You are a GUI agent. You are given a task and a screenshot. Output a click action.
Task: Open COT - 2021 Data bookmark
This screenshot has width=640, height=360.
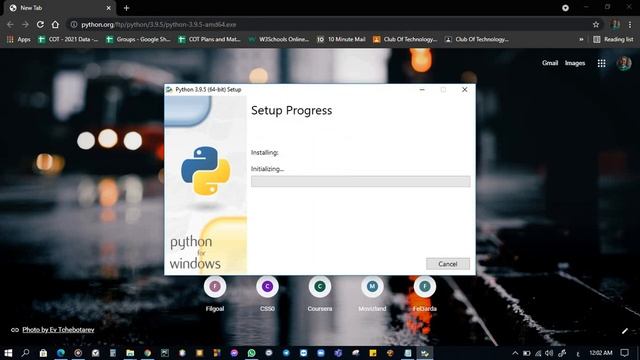point(68,39)
